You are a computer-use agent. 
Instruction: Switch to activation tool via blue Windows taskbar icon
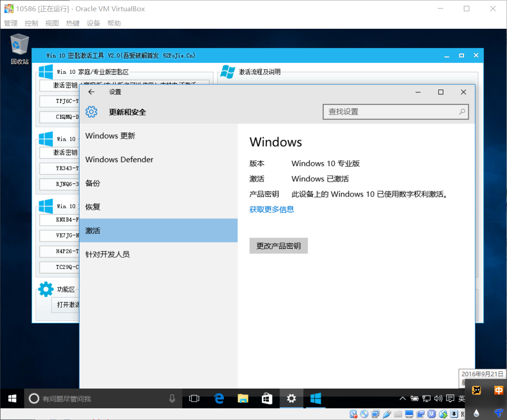coord(316,399)
